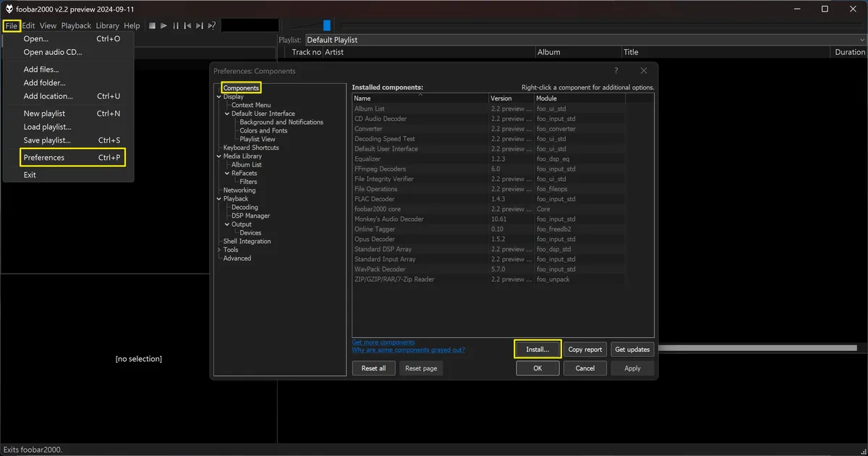Click the Get updates button
This screenshot has height=456, width=868.
click(632, 349)
